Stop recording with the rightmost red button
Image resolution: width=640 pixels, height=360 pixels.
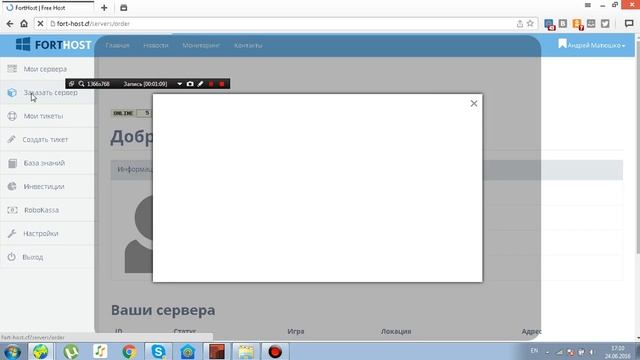tap(222, 84)
